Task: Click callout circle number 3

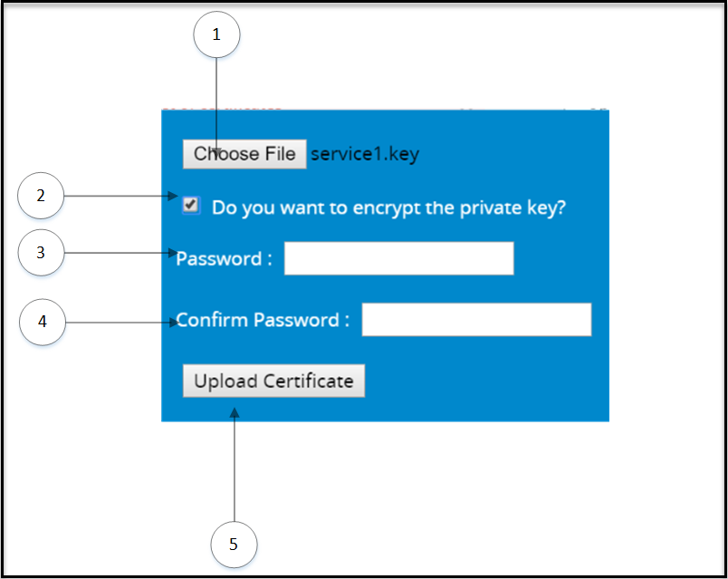Action: (41, 254)
